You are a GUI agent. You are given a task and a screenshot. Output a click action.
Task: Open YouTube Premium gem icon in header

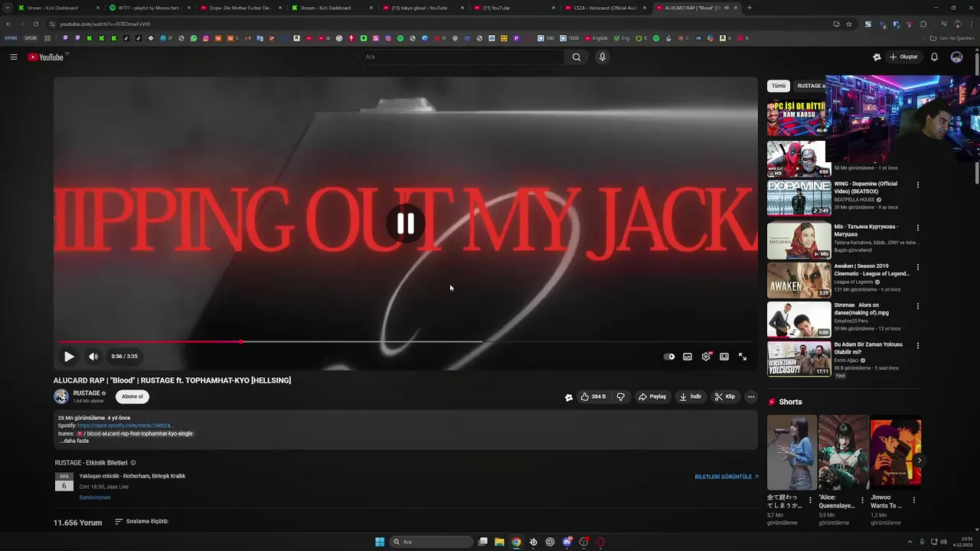click(877, 57)
